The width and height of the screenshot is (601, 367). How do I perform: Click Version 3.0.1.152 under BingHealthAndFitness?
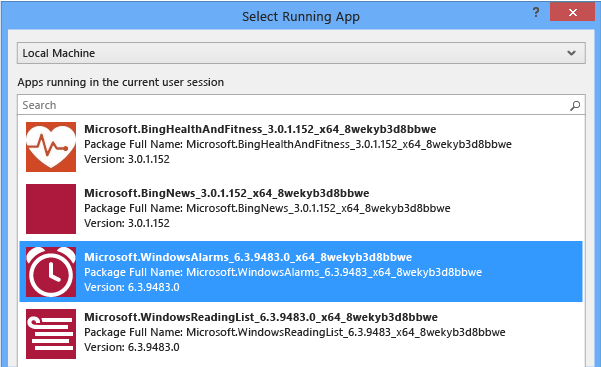(x=127, y=159)
